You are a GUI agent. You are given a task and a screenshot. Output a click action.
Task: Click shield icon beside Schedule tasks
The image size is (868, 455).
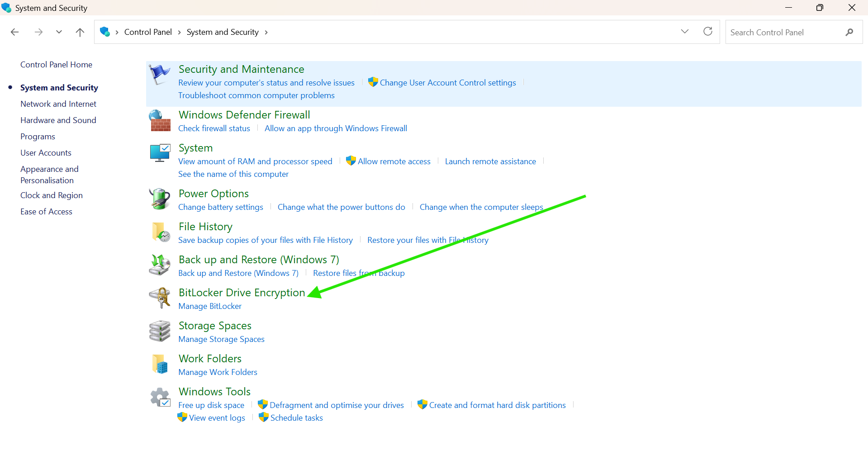tap(263, 417)
